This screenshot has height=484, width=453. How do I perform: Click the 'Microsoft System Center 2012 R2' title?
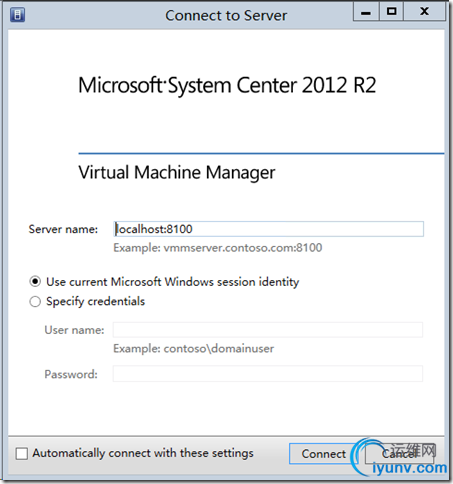tap(227, 85)
